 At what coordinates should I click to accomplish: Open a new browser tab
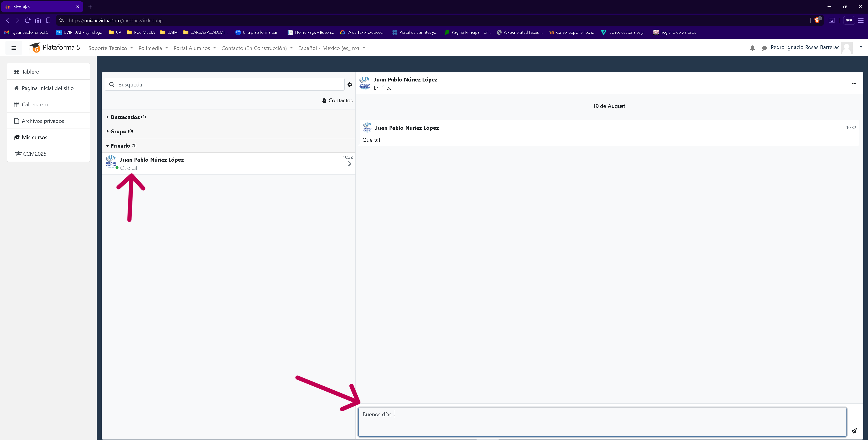click(x=90, y=7)
